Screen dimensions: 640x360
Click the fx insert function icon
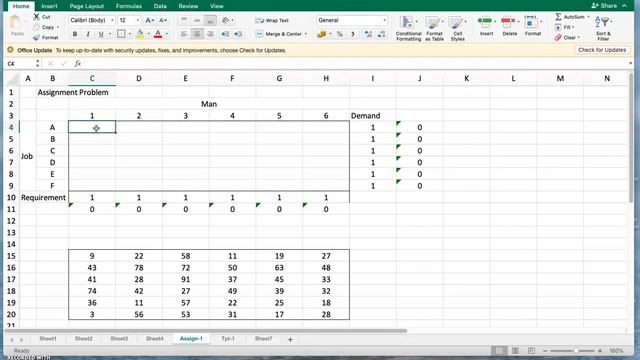tap(78, 63)
